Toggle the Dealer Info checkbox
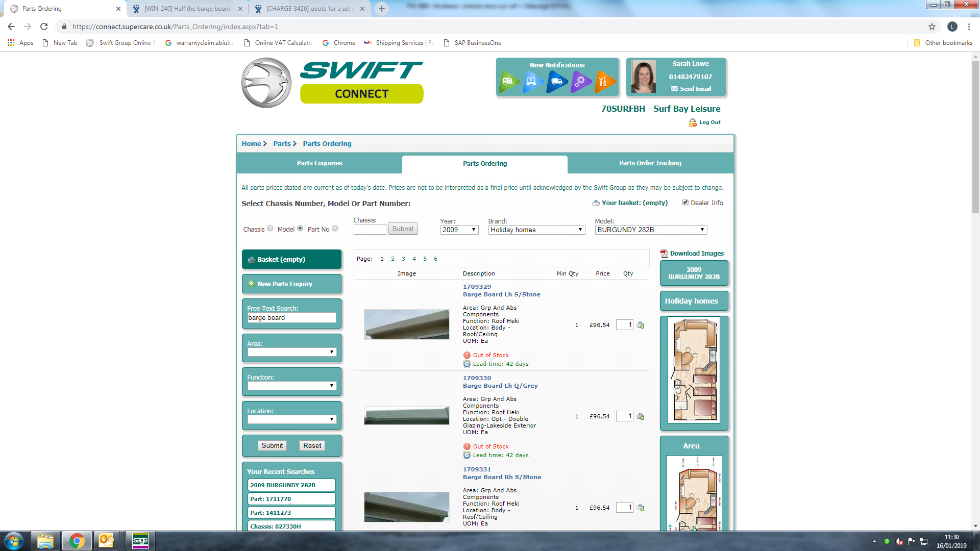This screenshot has height=551, width=980. [x=685, y=203]
